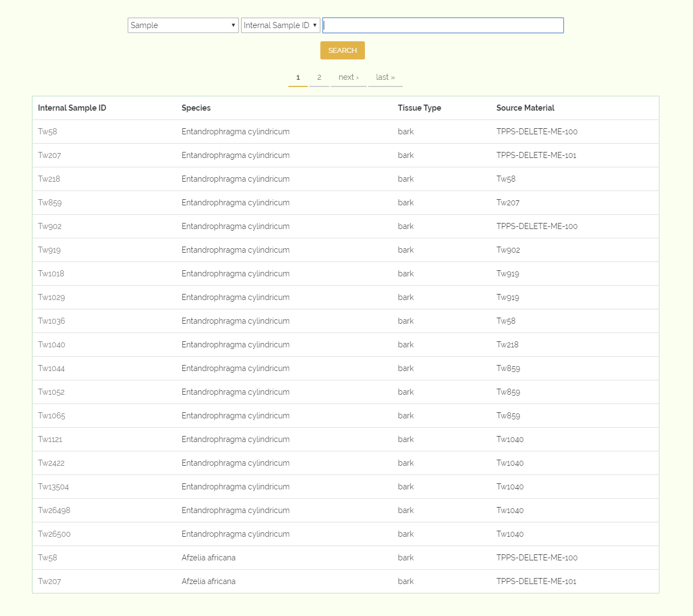
Task: Select sample ID Tw1065
Action: 51,416
